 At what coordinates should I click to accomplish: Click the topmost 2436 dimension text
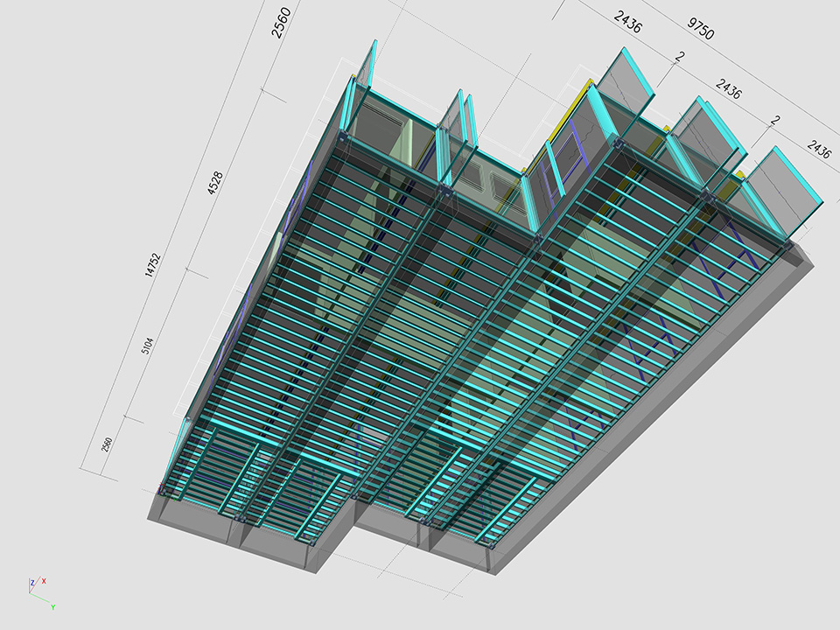[628, 21]
